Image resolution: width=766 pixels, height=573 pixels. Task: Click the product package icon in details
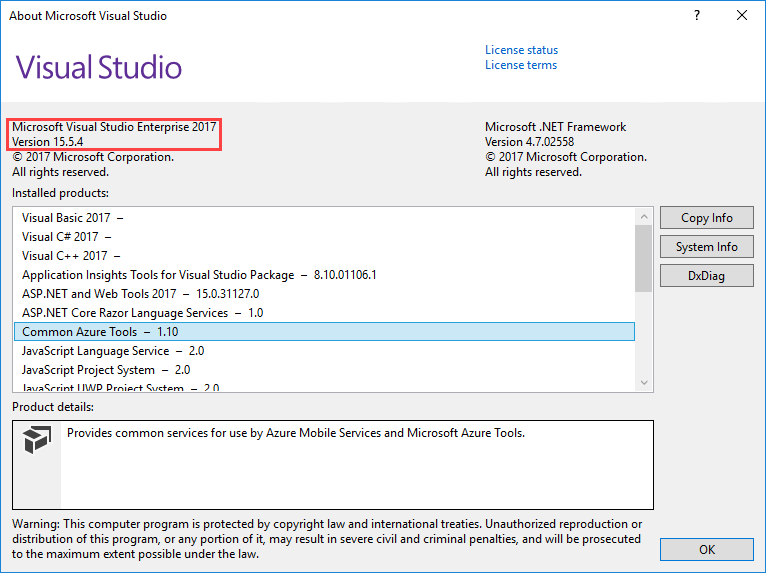click(38, 442)
